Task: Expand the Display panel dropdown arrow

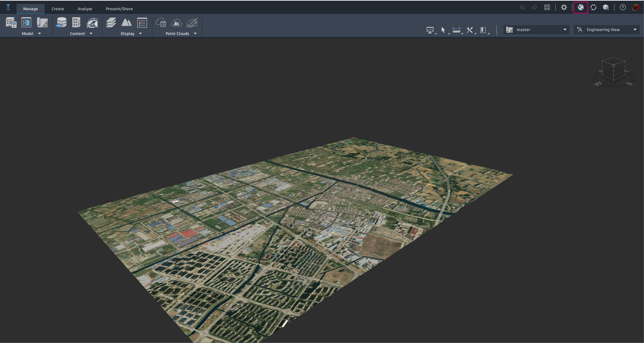Action: pyautogui.click(x=141, y=33)
